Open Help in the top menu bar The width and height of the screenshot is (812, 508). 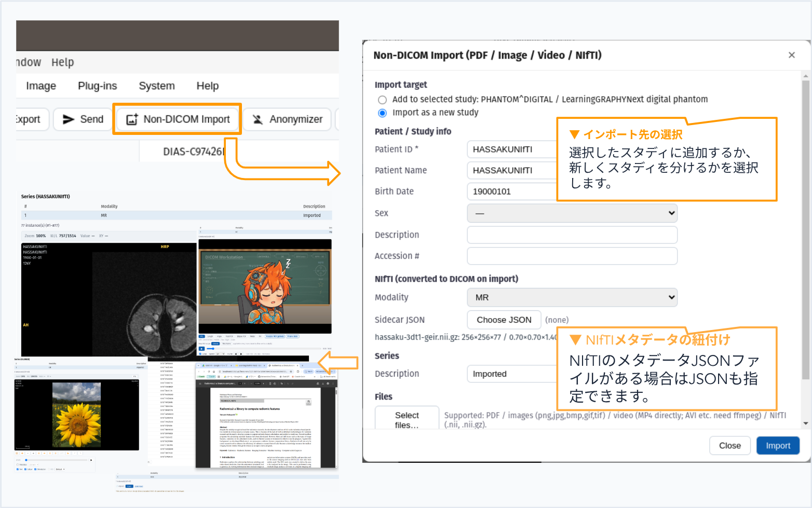(63, 62)
